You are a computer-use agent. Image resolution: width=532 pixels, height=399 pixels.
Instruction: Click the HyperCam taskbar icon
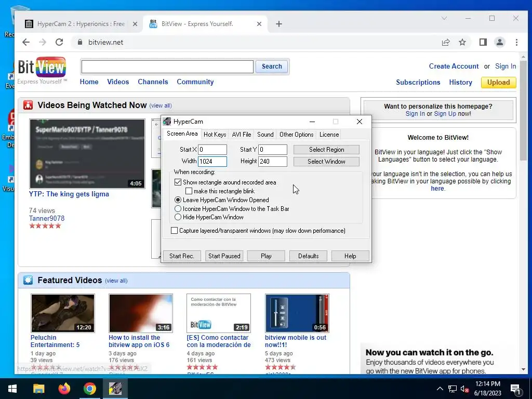click(x=115, y=389)
